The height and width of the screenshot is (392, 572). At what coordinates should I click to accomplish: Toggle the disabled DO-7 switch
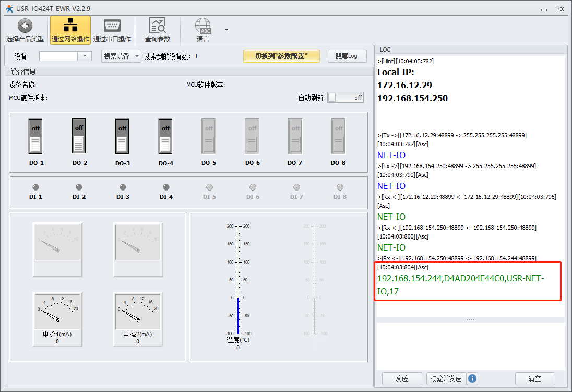pyautogui.click(x=295, y=136)
